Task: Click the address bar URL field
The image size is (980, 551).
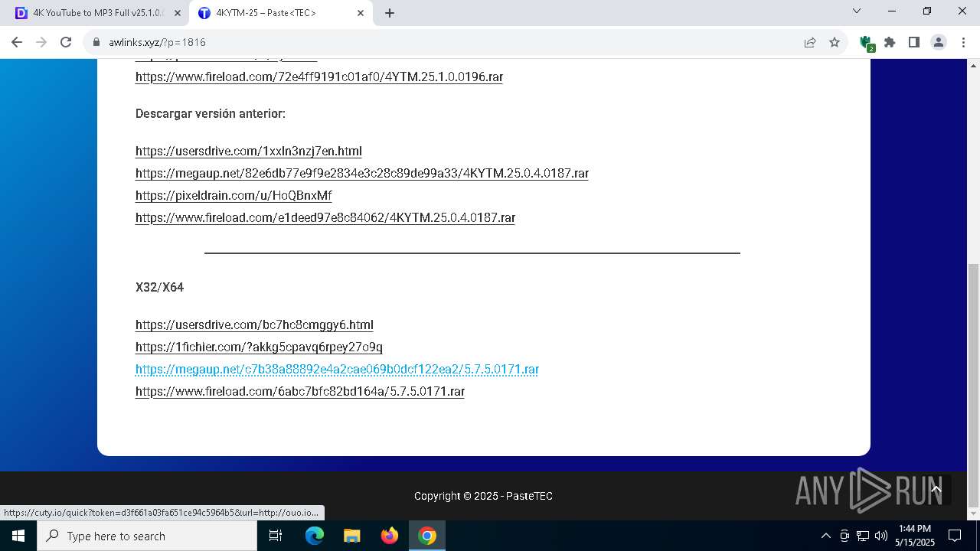Action: [444, 42]
